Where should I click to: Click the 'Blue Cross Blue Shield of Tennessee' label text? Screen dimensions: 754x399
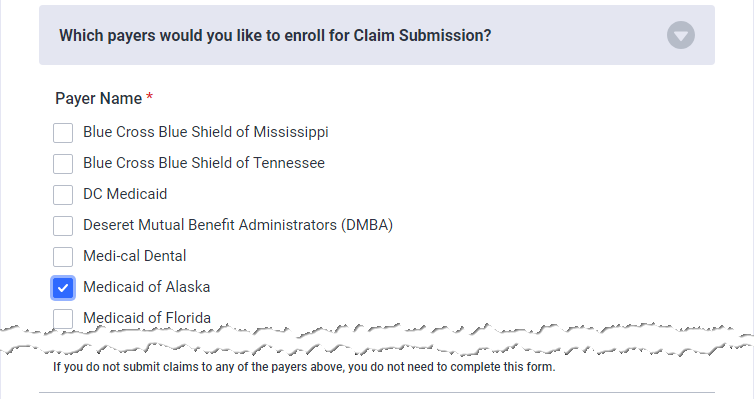tap(204, 163)
